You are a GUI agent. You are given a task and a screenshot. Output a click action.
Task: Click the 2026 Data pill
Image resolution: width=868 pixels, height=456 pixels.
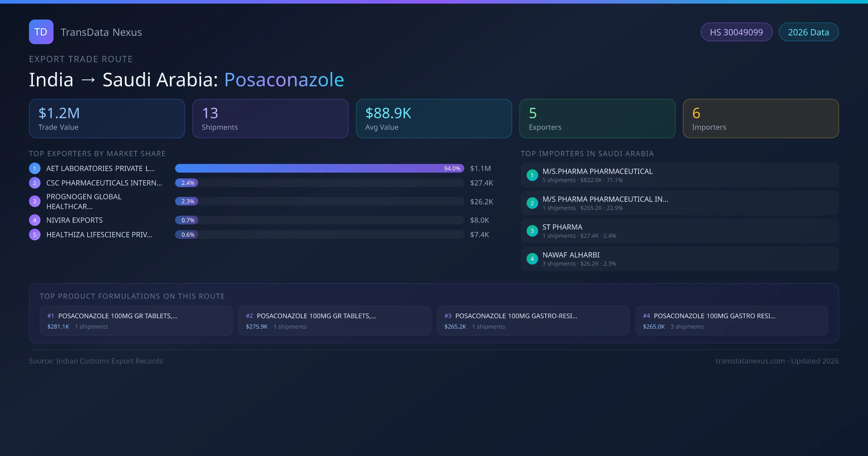pyautogui.click(x=808, y=32)
